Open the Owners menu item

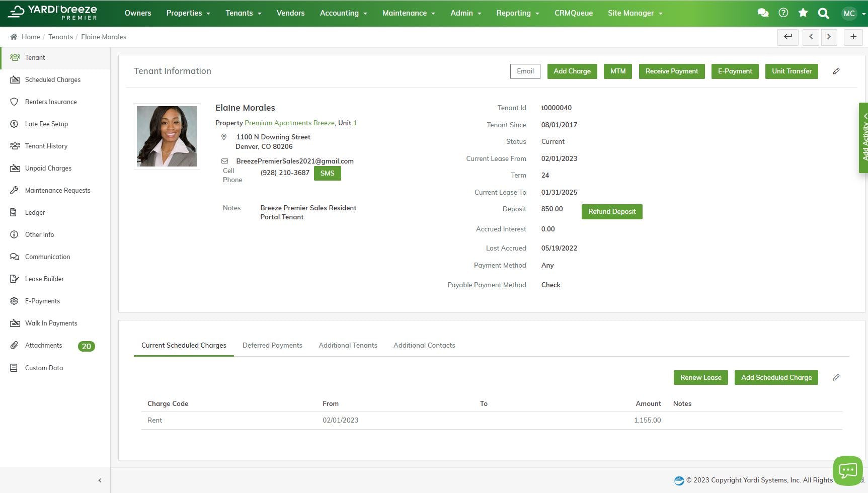coord(138,13)
